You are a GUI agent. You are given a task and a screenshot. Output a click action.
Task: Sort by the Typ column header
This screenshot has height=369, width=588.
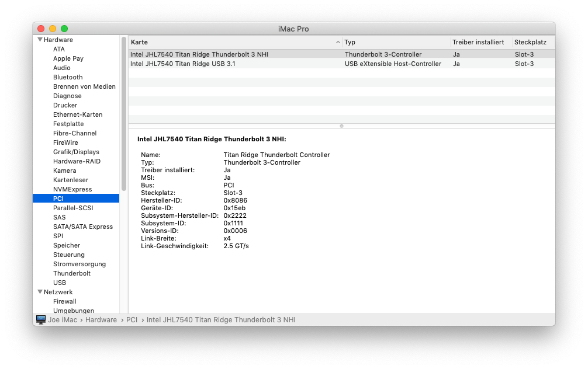(x=396, y=43)
